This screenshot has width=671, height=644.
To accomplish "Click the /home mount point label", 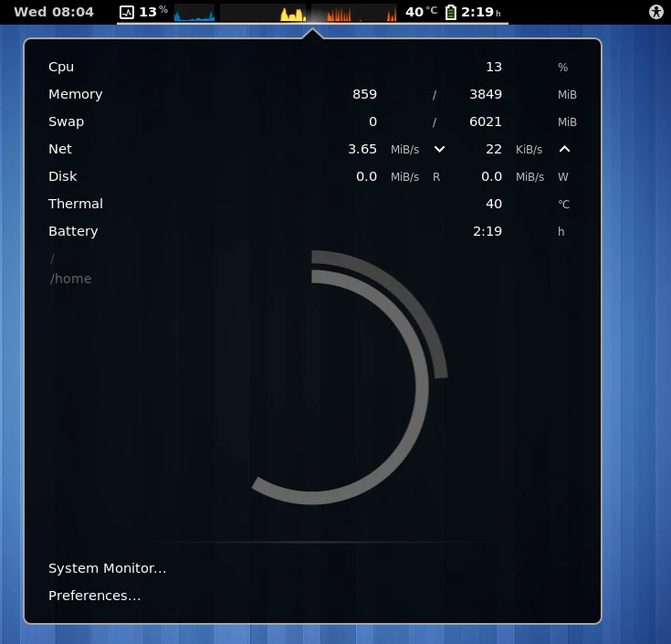I will pyautogui.click(x=70, y=279).
